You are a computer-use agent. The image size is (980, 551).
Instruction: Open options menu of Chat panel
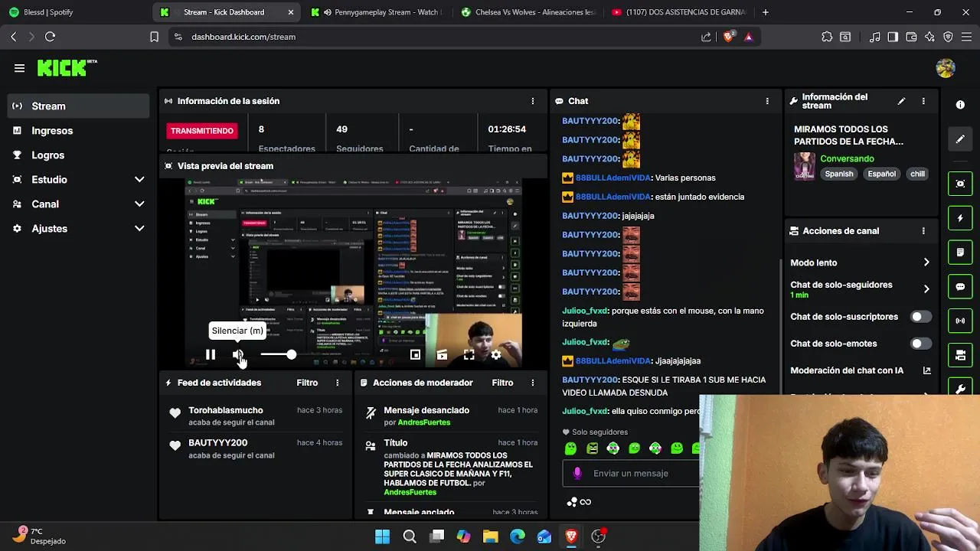(x=767, y=101)
